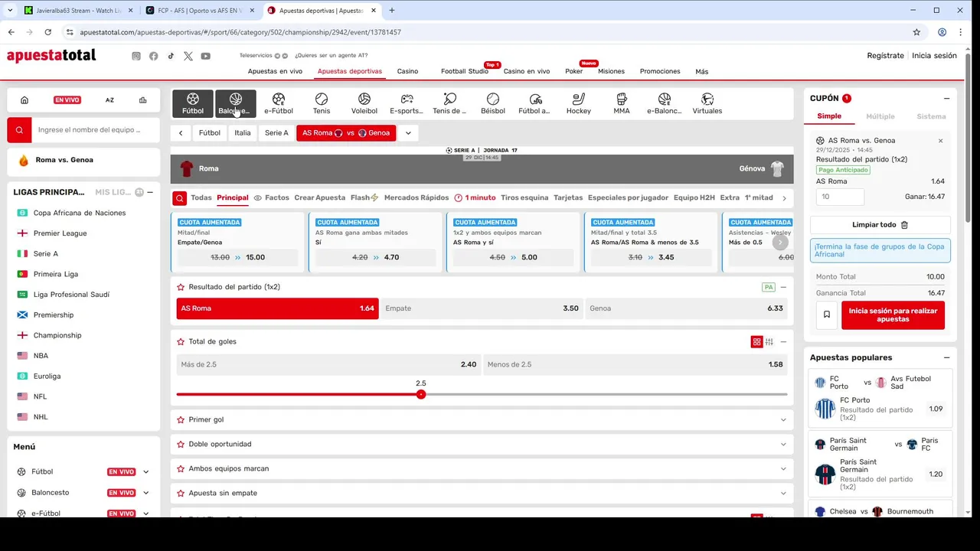Click the red market search icon beside Todas
This screenshot has height=551, width=980.
(x=179, y=198)
